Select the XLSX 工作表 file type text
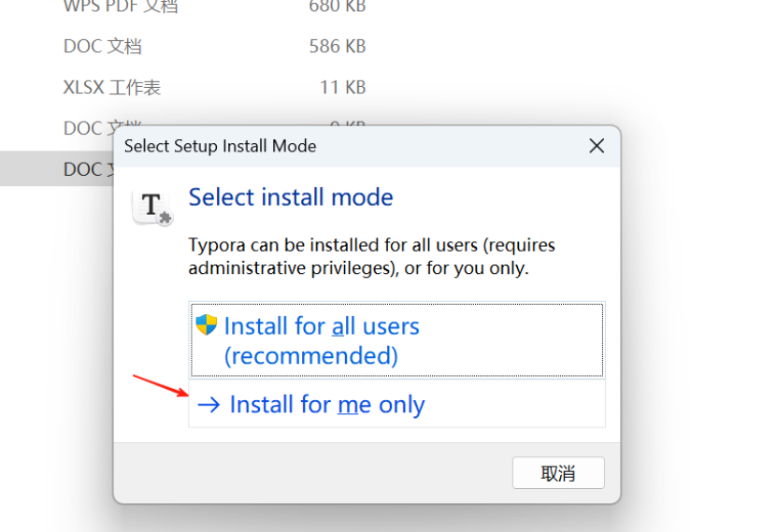This screenshot has width=777, height=532. pos(112,88)
